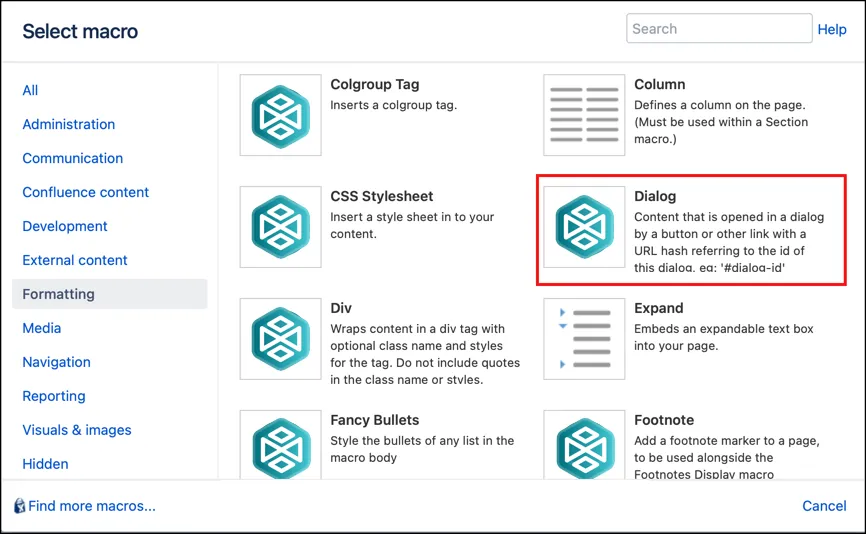Select the Formatting category
The width and height of the screenshot is (866, 534).
click(x=109, y=294)
